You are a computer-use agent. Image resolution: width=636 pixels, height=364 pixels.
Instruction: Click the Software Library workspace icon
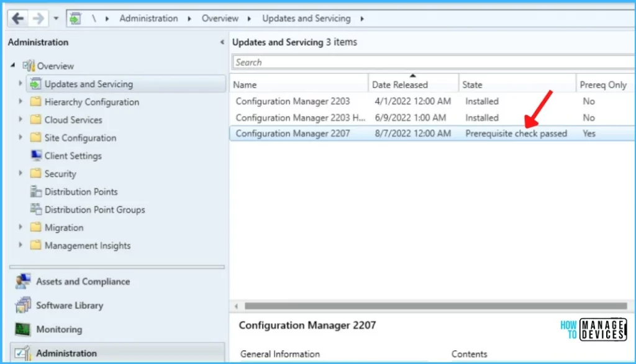pos(23,305)
